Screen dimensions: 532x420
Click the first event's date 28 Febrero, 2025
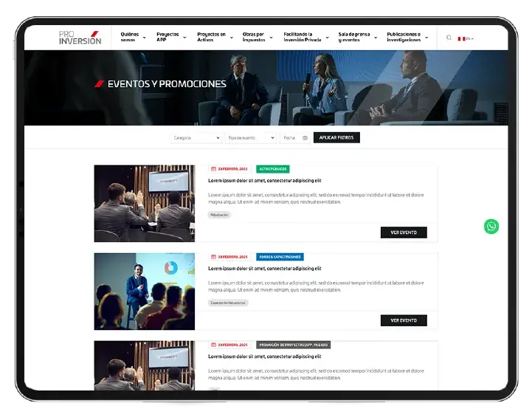(x=232, y=169)
